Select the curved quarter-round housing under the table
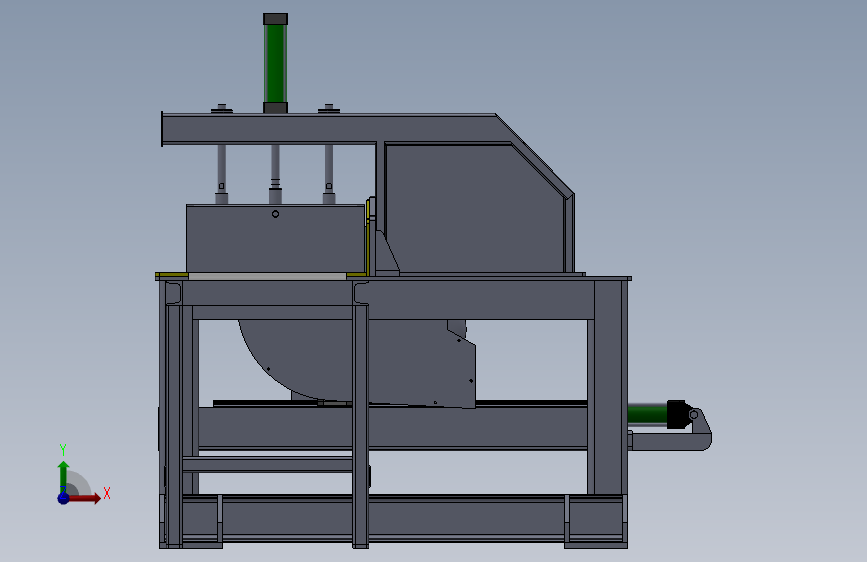The width and height of the screenshot is (867, 562). [x=357, y=362]
